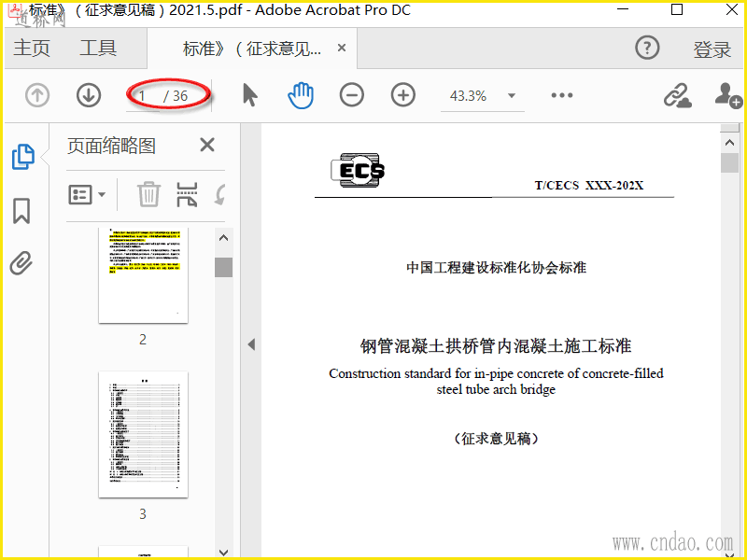Viewport: 747px width, 560px height.
Task: Switch to the 主页 tab
Action: pyautogui.click(x=32, y=49)
